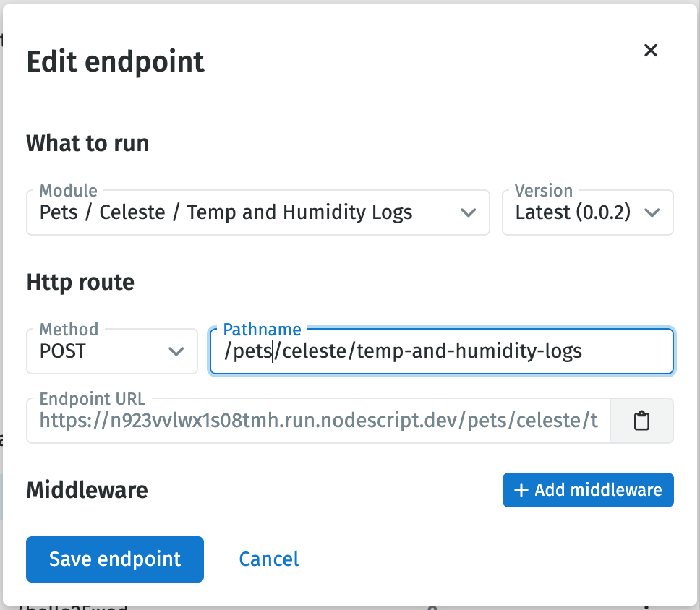Click the Edit endpoint dialog title

(x=114, y=62)
